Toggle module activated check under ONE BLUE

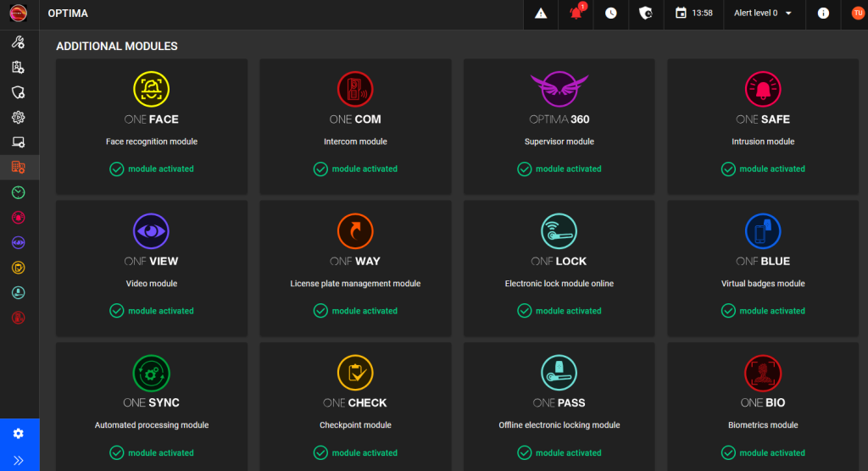(x=728, y=311)
